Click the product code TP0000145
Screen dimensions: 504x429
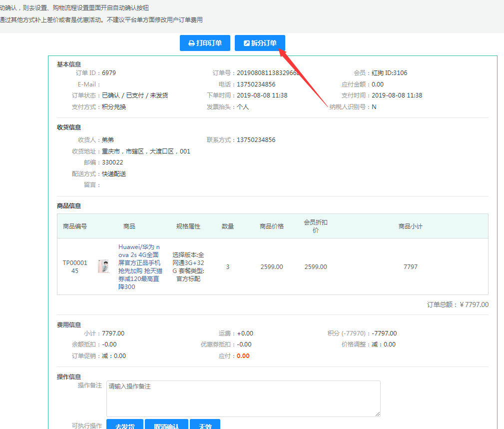(75, 267)
